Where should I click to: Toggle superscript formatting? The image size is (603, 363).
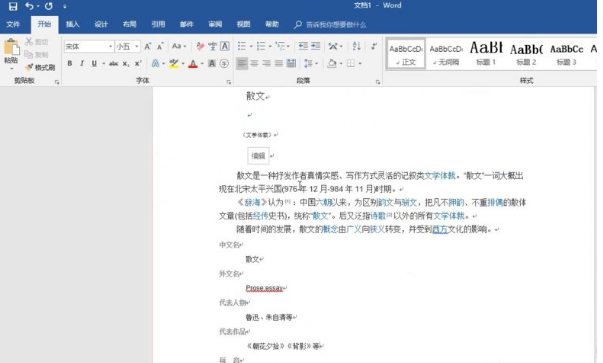(138, 63)
